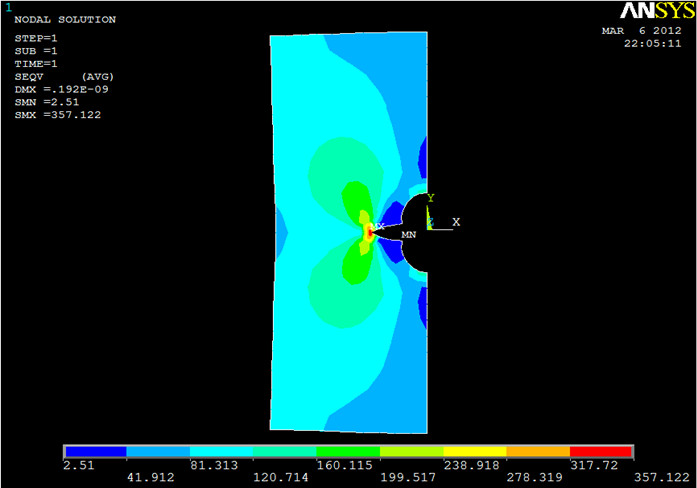Click the pure green legend color band
697x488 pixels.
[x=348, y=452]
